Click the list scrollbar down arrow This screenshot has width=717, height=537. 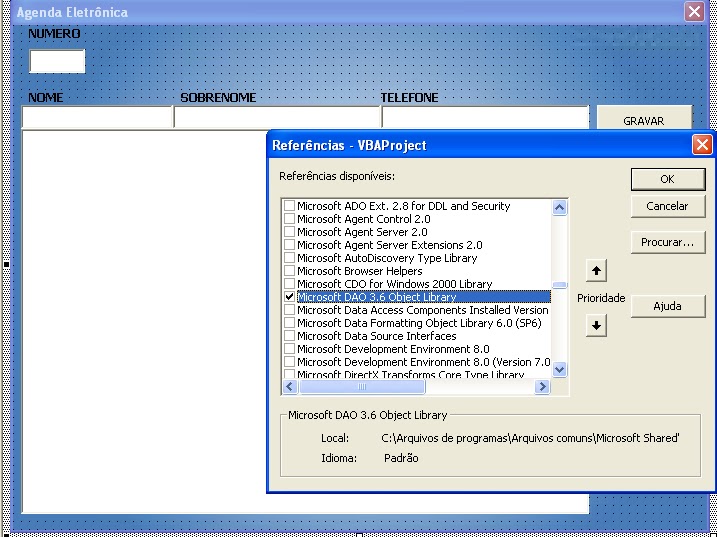click(560, 369)
